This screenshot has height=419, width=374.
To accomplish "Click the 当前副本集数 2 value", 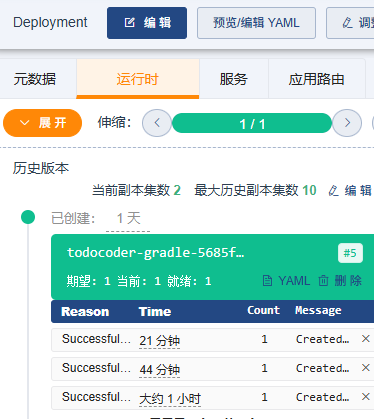I will pos(177,190).
